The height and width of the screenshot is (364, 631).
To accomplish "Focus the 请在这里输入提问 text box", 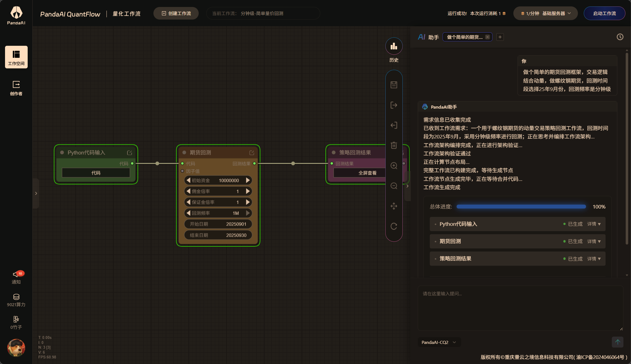I will (521, 308).
